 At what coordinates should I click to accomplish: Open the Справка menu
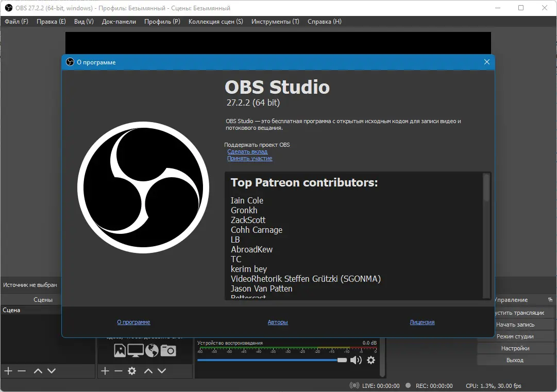tap(324, 22)
